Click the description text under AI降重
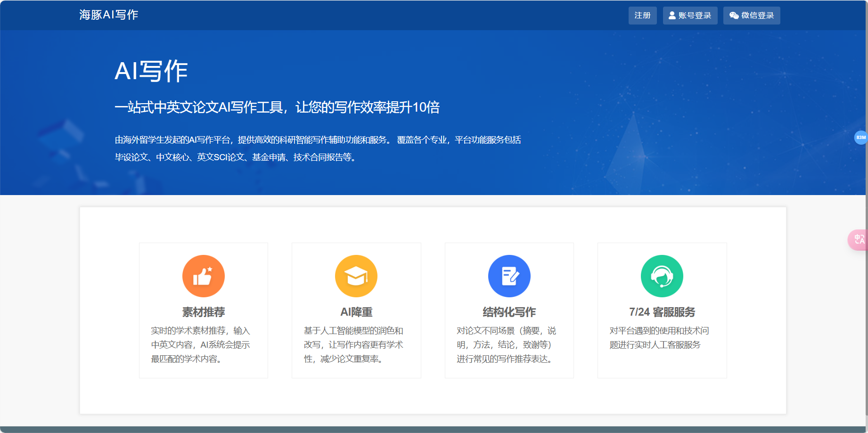868x433 pixels. coord(353,345)
